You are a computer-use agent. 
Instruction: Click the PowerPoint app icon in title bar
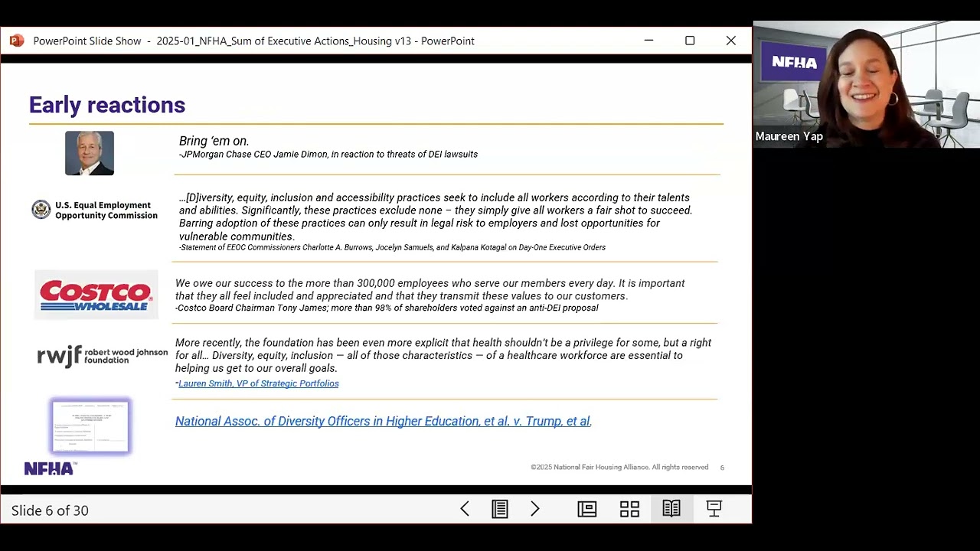[x=17, y=41]
